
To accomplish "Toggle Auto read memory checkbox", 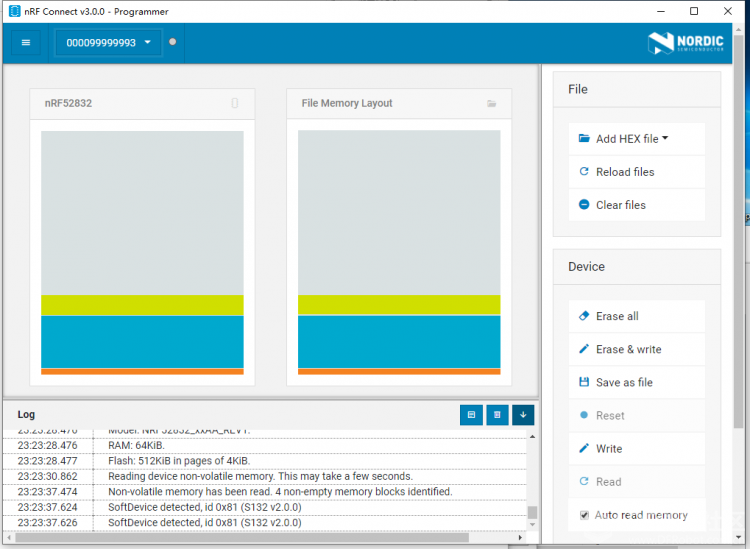I will 584,515.
